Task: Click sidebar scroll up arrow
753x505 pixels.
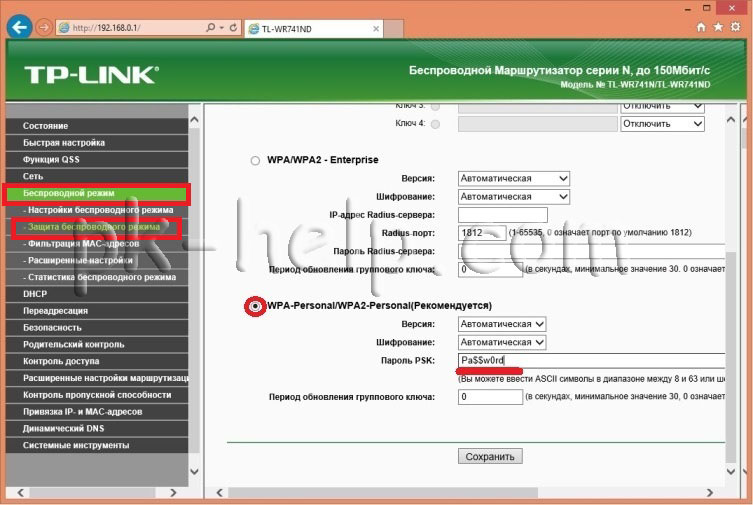Action: (194, 120)
